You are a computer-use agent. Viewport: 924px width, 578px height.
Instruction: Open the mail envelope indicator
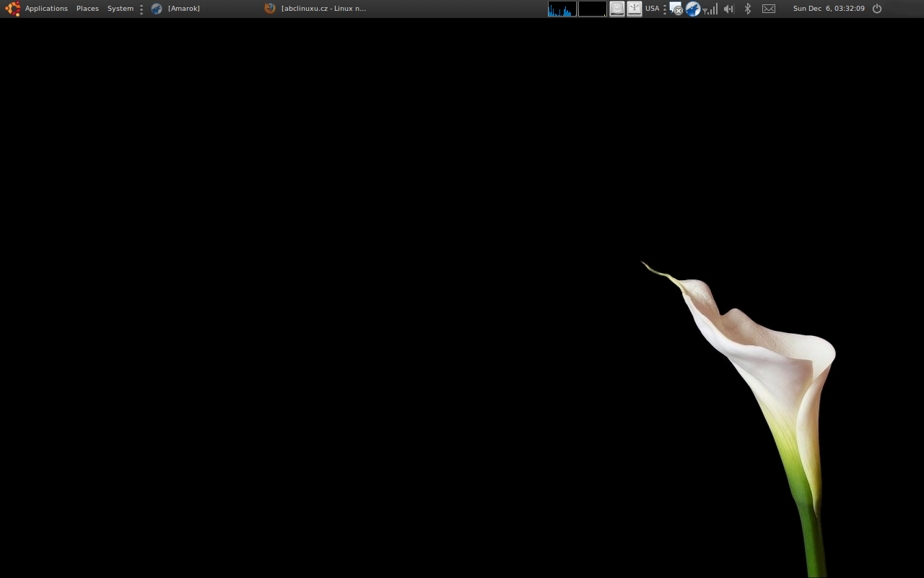coord(769,9)
